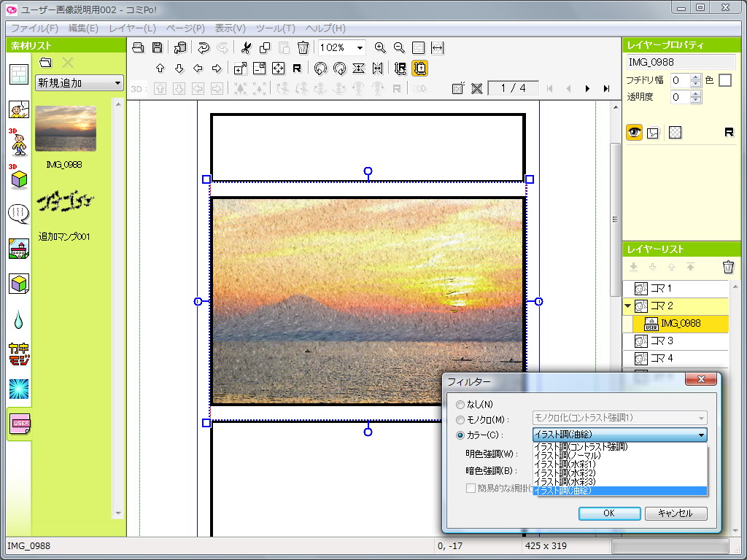
Task: Click キャンセル in filter dialog
Action: point(676,513)
